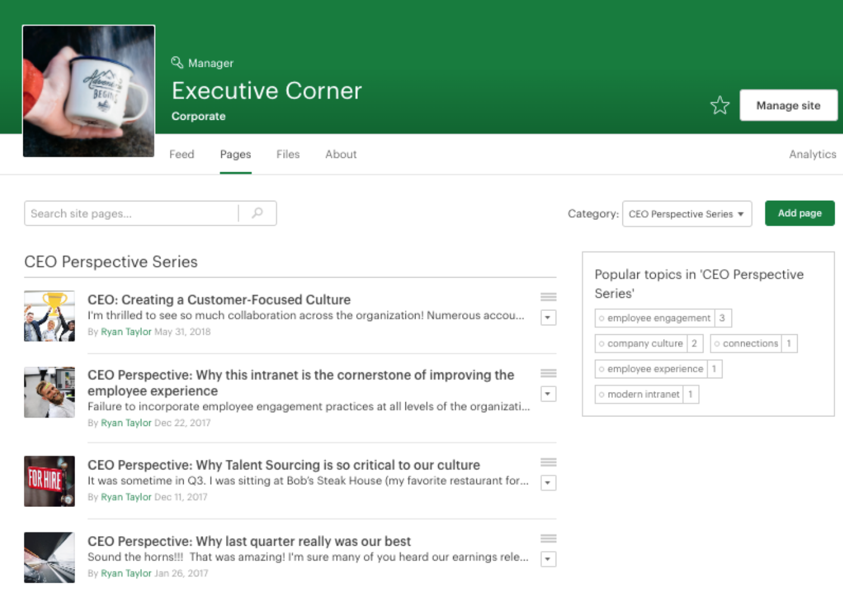
Task: Open the trophy thumbnail of Customer-Focused Culture
Action: [x=49, y=316]
